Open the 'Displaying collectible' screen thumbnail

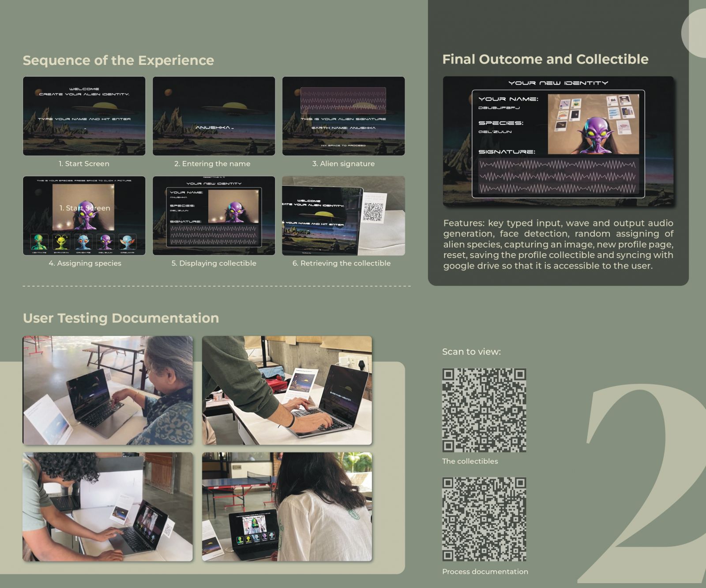click(x=214, y=216)
